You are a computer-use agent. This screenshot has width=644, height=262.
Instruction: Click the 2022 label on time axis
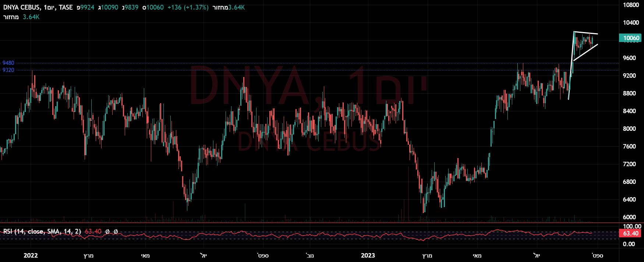click(31, 255)
